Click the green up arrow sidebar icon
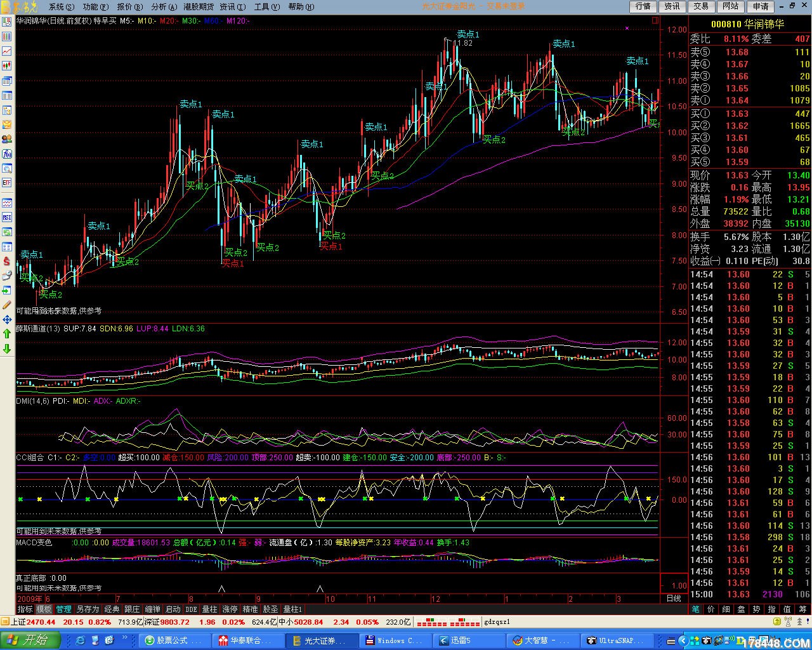The height and width of the screenshot is (650, 812). (x=7, y=334)
